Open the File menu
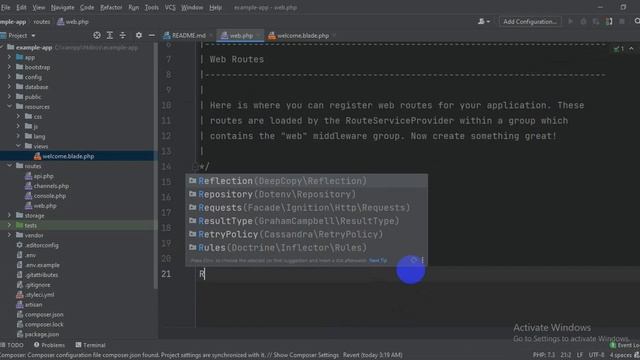640x360 pixels. pos(6,7)
